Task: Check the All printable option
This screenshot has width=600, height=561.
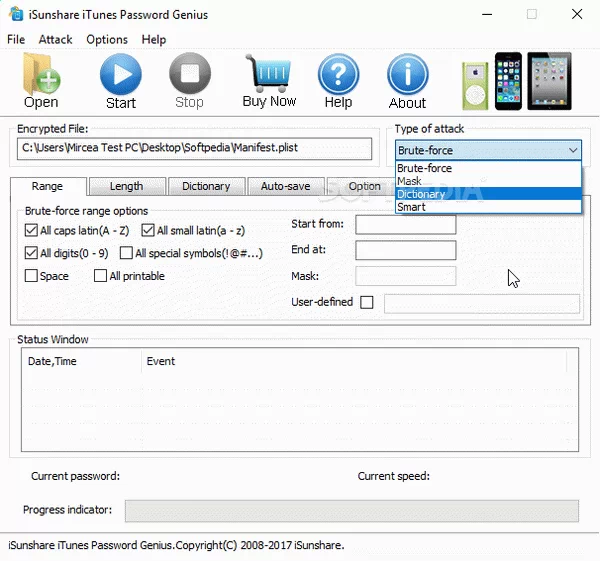Action: coord(100,276)
